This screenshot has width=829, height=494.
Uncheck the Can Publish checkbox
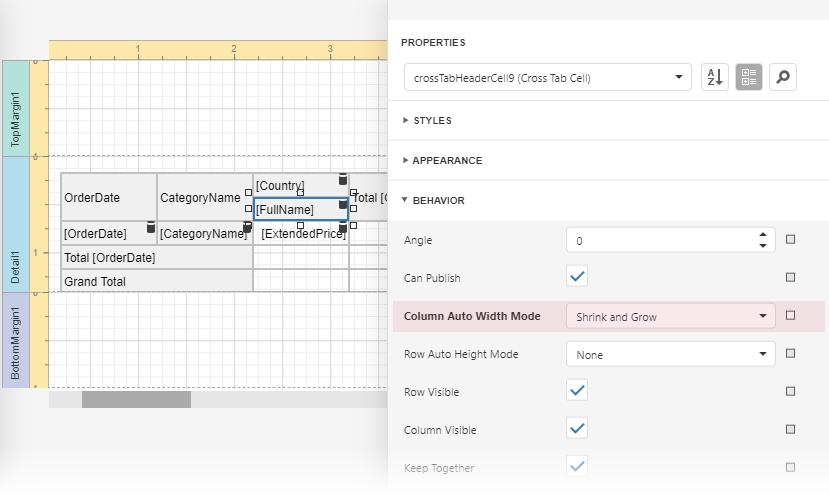click(577, 277)
